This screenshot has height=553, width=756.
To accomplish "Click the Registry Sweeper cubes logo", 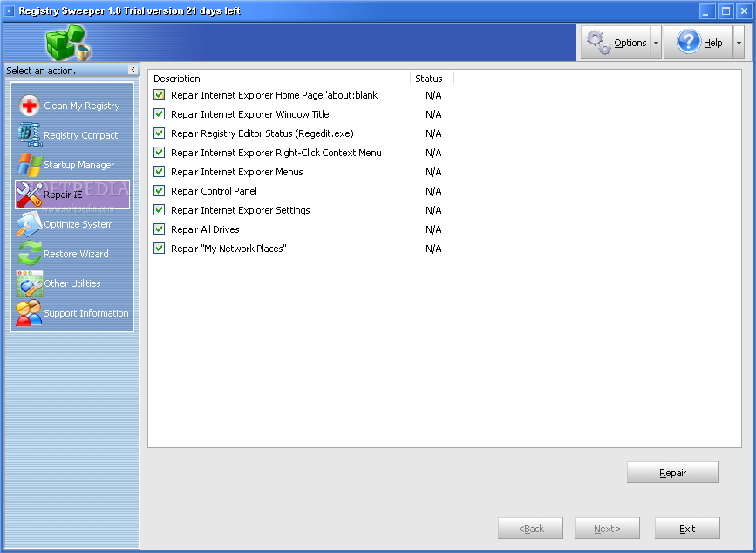I will (69, 43).
